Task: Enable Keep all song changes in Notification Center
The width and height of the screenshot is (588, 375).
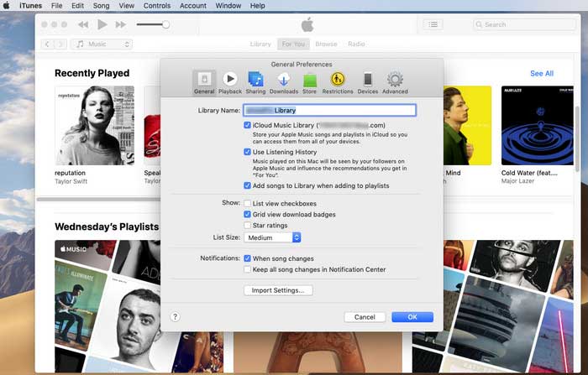Action: (x=247, y=269)
